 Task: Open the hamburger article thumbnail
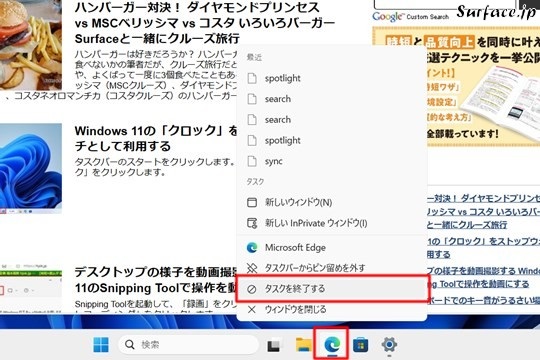coord(31,45)
